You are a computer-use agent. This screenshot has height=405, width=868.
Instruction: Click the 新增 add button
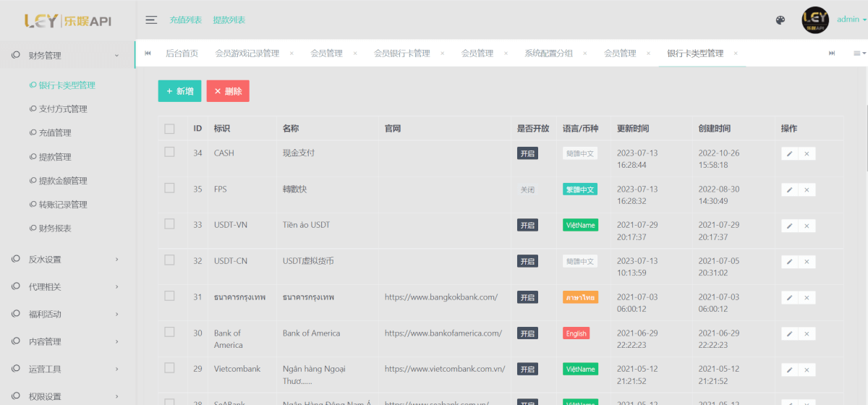point(179,91)
